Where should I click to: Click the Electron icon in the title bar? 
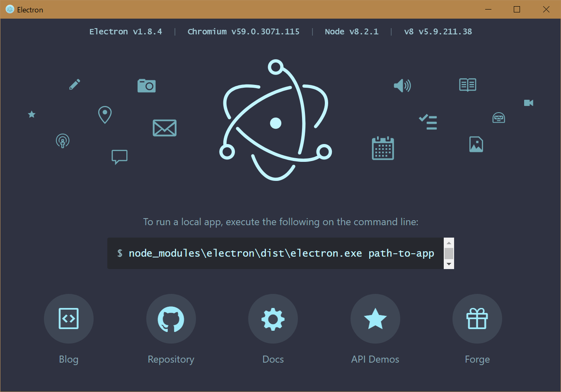(9, 9)
